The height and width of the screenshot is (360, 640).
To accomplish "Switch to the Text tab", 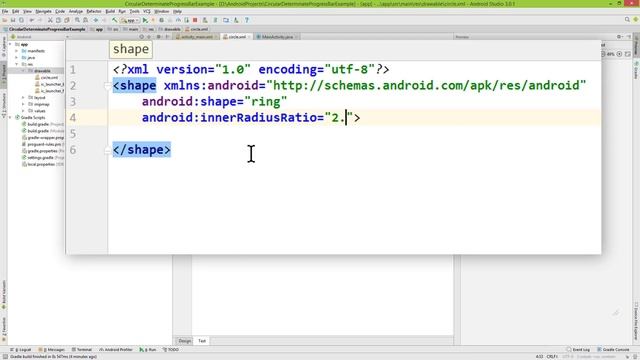I will tap(202, 341).
